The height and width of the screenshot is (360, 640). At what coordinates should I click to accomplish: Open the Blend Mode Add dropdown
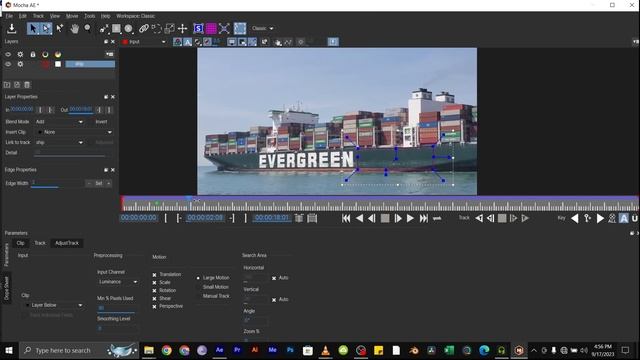click(x=59, y=122)
